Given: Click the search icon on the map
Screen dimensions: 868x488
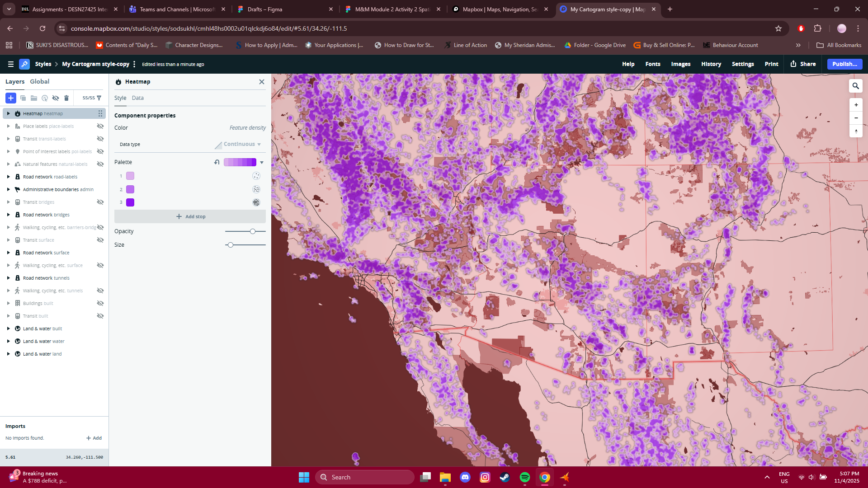Looking at the screenshot, I should coord(856,85).
